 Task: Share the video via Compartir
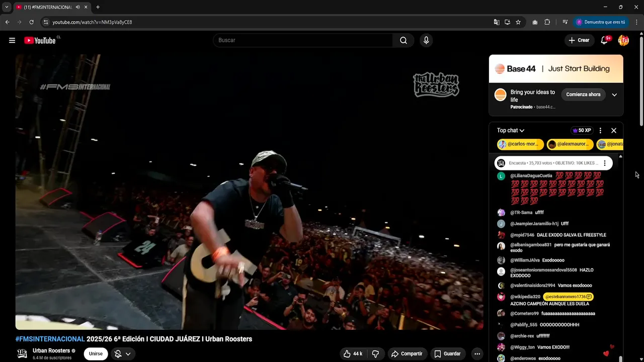coord(407,354)
